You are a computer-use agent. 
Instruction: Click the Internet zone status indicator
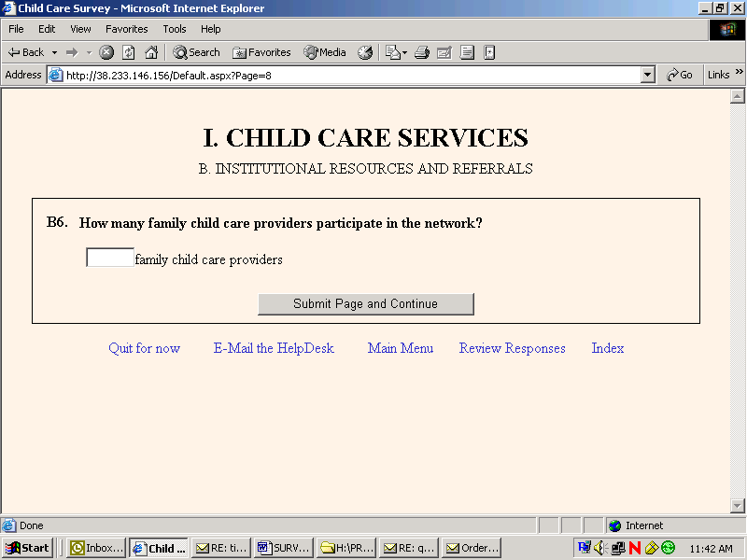636,525
